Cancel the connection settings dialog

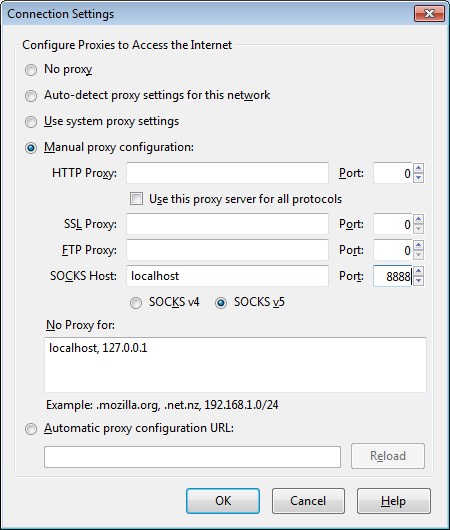(308, 501)
